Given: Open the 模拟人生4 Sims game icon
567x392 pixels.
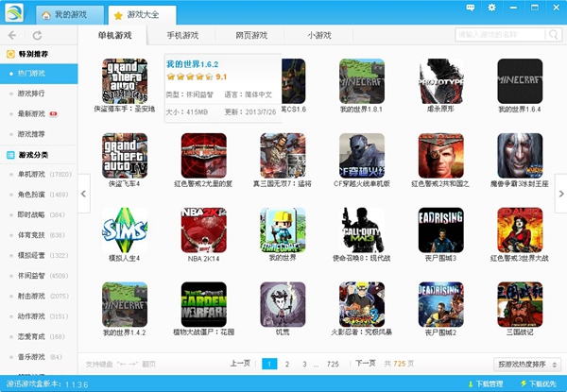Looking at the screenshot, I should click(x=125, y=230).
